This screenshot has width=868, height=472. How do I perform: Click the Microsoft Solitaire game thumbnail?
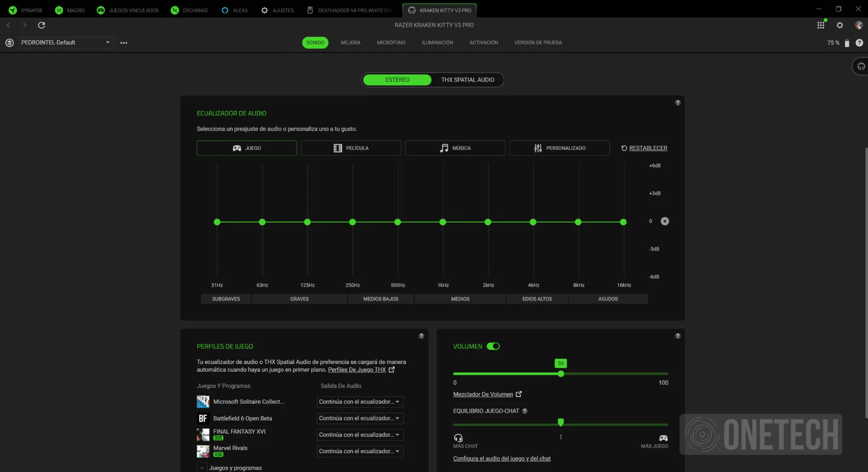[x=203, y=402]
